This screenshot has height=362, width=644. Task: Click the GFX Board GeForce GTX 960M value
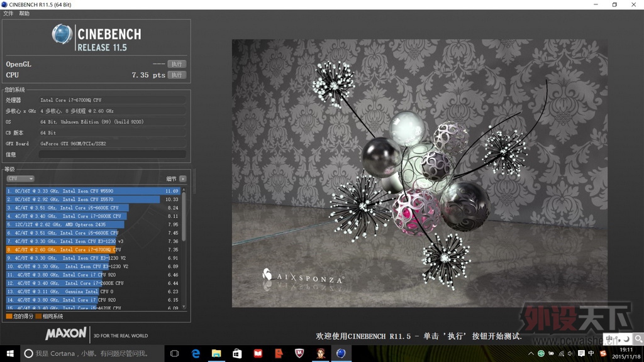point(112,144)
